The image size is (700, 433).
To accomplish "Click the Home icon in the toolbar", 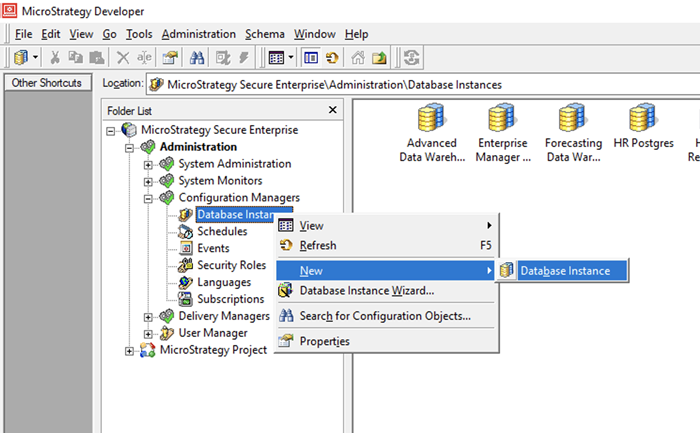I will (358, 58).
